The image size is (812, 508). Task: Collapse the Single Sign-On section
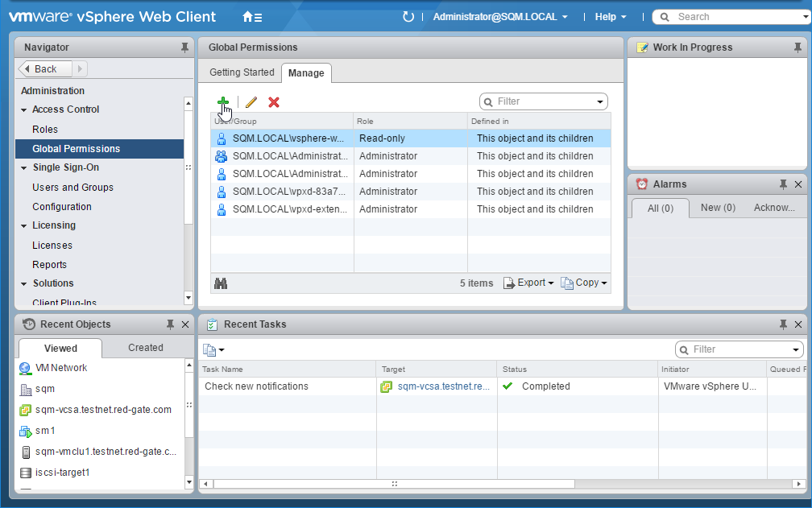pos(24,168)
